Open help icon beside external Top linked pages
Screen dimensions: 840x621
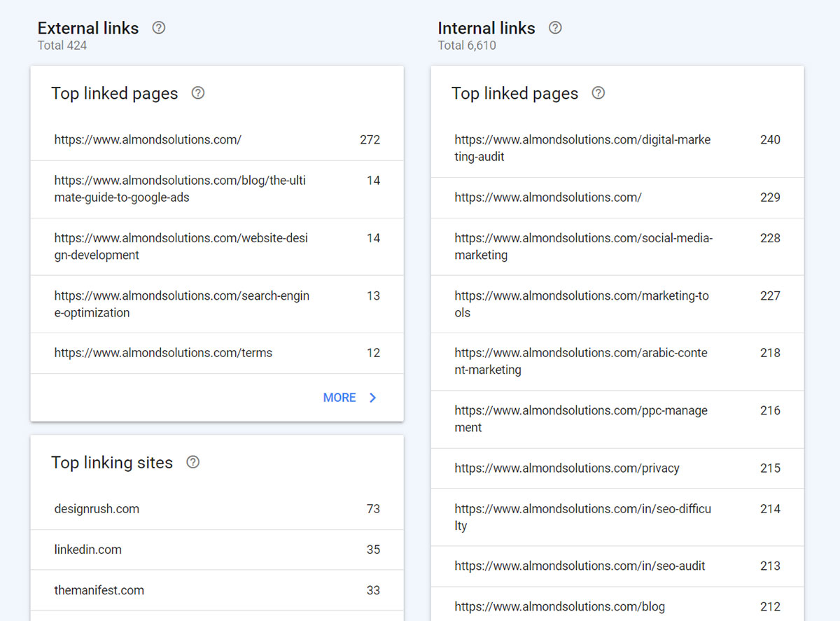click(198, 93)
